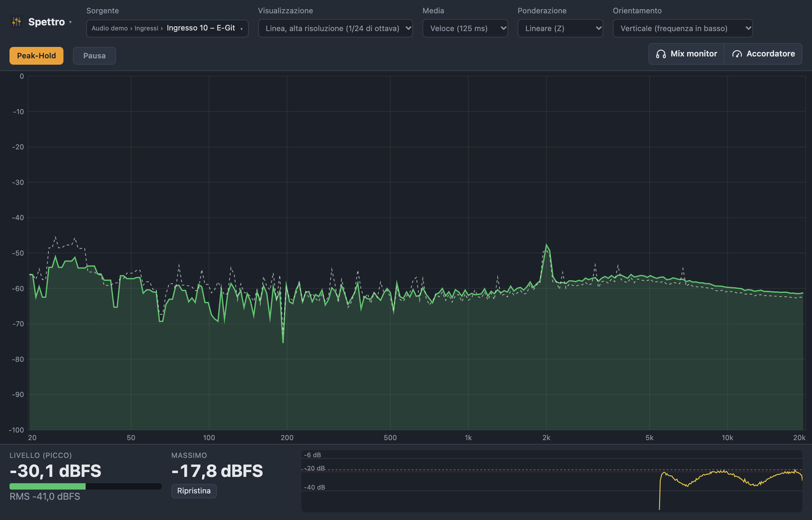Click the yellow level history graph
Screen dimensions: 812x520
[x=552, y=481]
